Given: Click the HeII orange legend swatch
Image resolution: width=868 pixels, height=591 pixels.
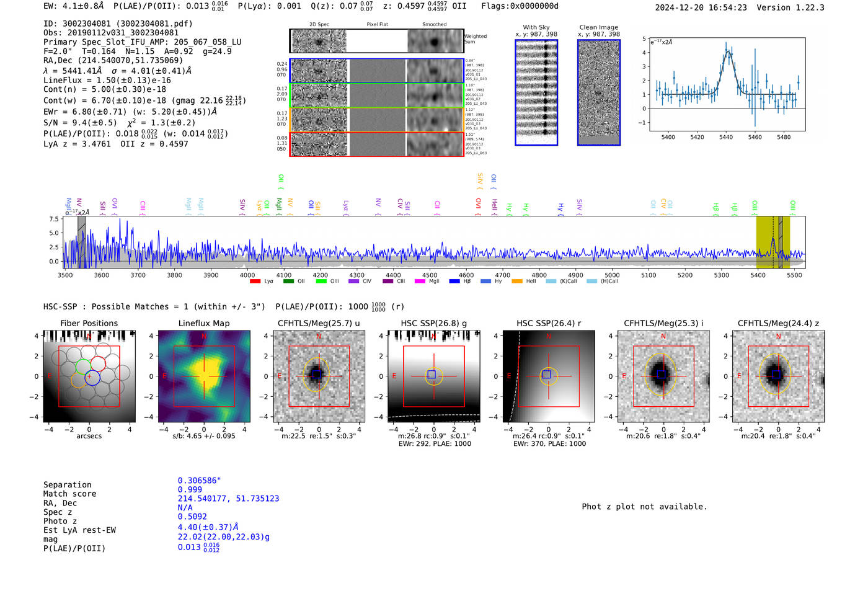Looking at the screenshot, I should (517, 282).
